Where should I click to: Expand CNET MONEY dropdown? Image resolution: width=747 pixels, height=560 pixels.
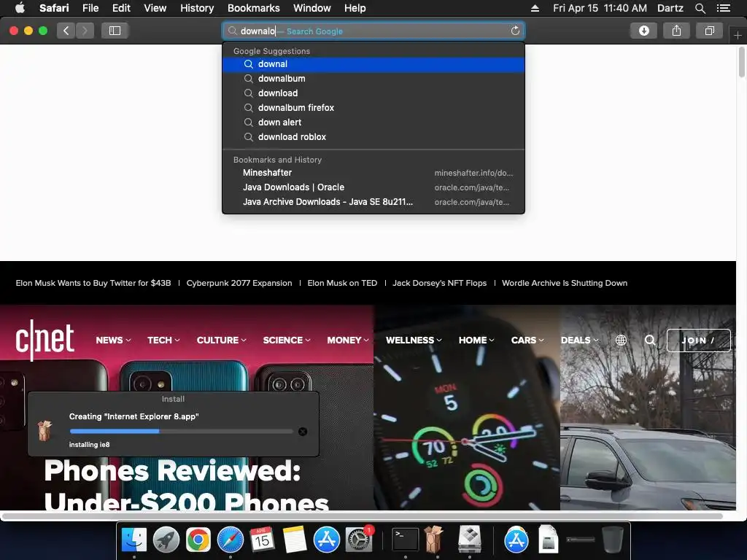point(348,340)
